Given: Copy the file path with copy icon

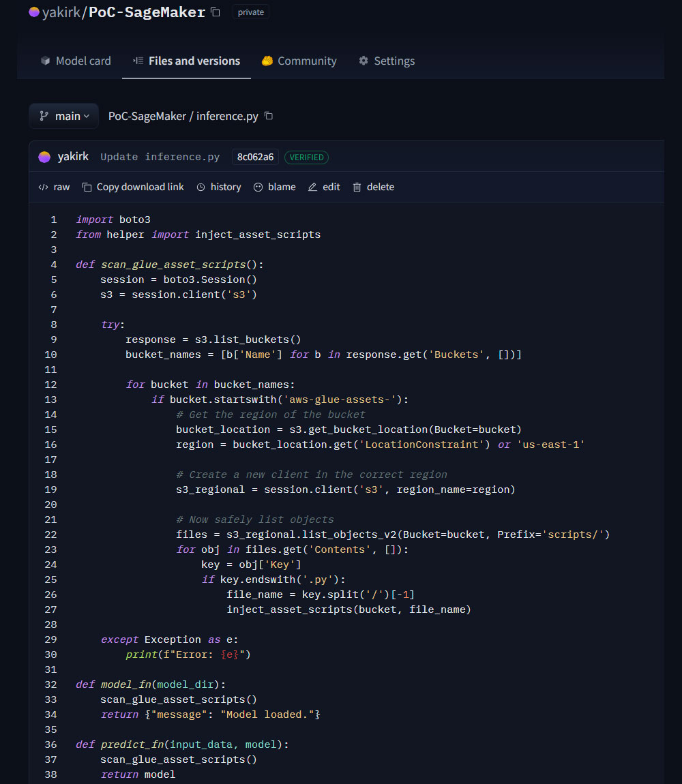Looking at the screenshot, I should pos(269,116).
